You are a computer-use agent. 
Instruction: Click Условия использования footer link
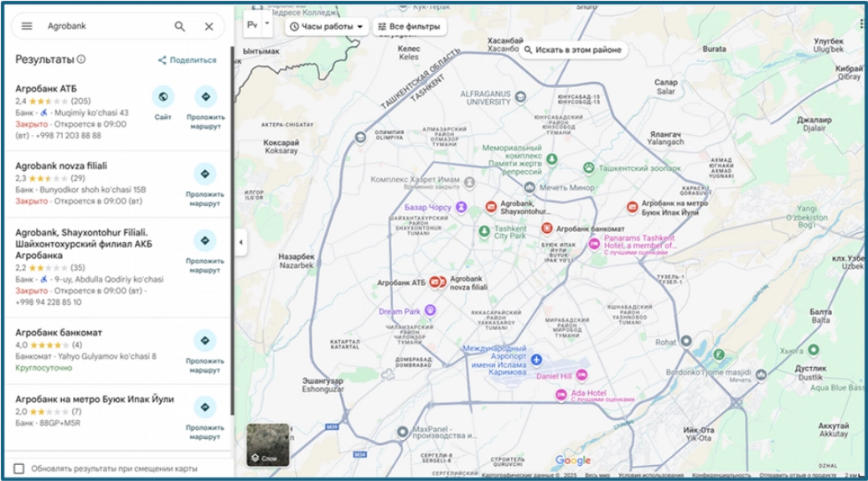tap(650, 475)
